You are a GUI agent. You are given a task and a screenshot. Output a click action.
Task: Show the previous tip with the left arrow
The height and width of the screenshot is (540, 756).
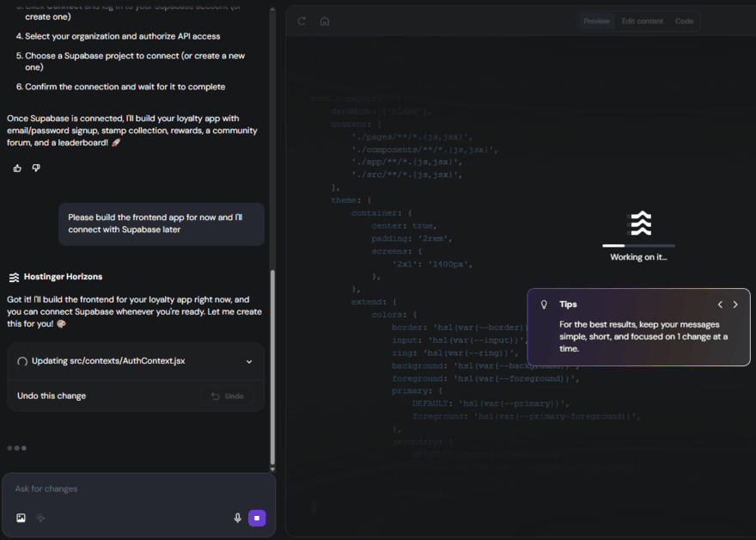click(720, 304)
